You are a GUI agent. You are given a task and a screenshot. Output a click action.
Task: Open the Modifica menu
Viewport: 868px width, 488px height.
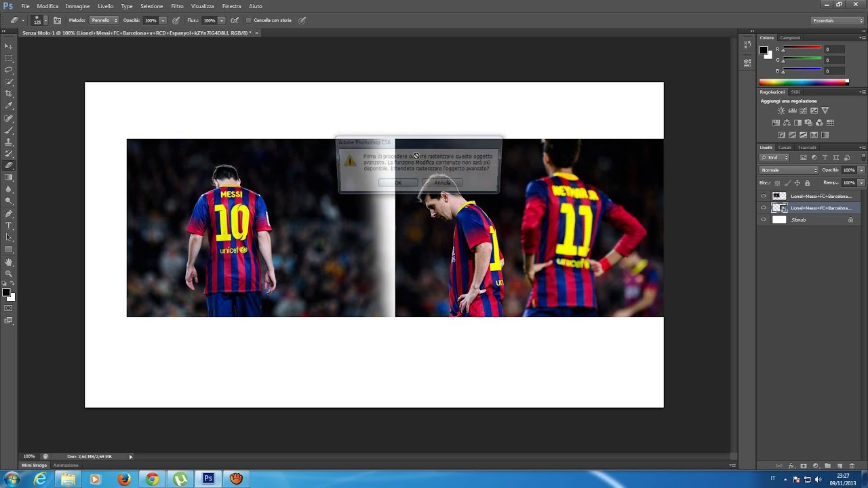point(47,6)
